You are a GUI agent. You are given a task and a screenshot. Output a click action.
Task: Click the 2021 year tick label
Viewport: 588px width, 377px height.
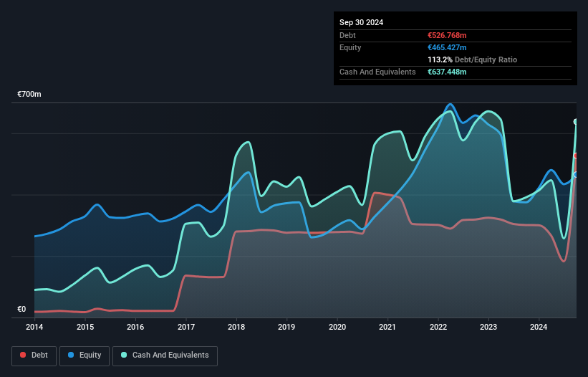pyautogui.click(x=387, y=328)
